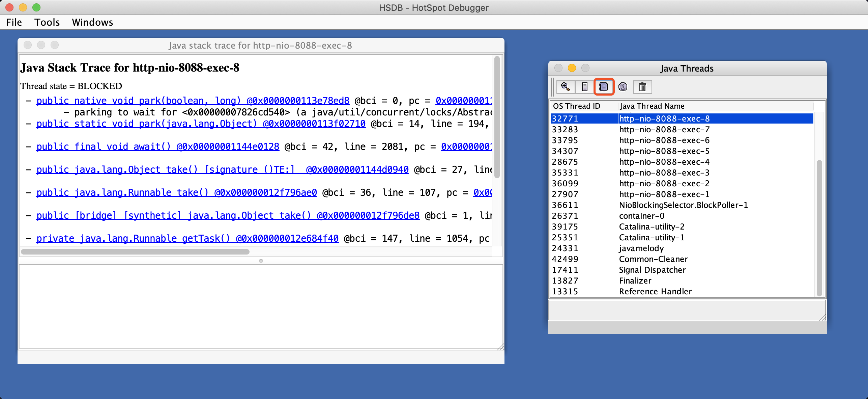
Task: Click the toolbar drag handle grip
Action: [x=553, y=87]
